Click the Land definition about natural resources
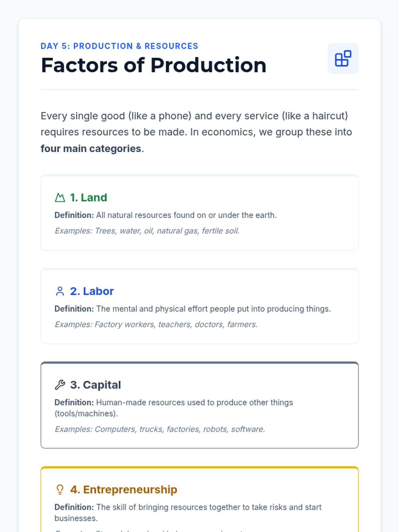This screenshot has height=532, width=399. coord(166,215)
